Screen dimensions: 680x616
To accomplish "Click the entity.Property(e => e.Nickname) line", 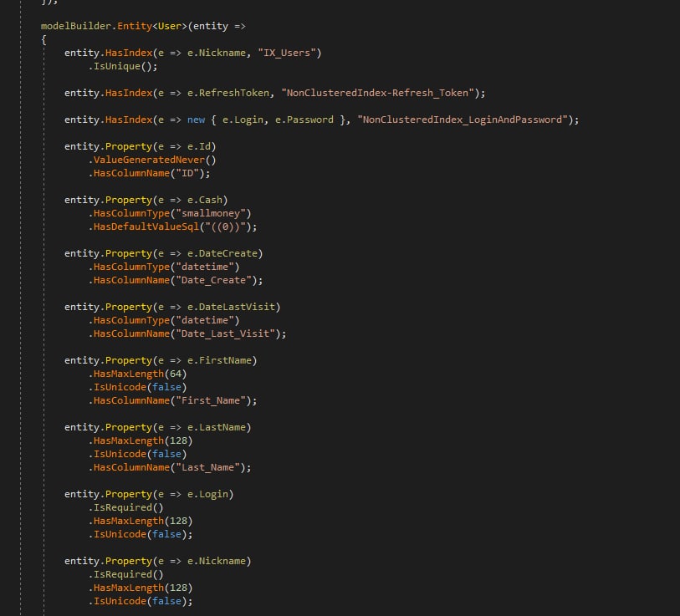I will click(x=158, y=561).
